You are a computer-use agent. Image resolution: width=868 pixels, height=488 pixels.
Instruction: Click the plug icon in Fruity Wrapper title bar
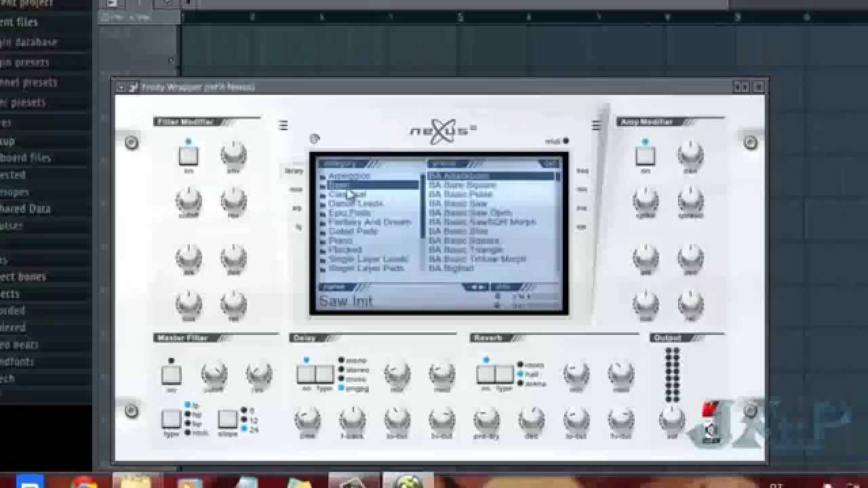click(x=134, y=87)
